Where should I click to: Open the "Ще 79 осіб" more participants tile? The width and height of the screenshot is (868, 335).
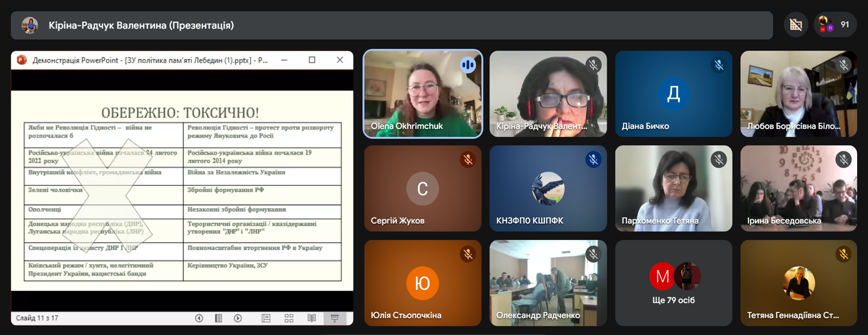pos(674,283)
